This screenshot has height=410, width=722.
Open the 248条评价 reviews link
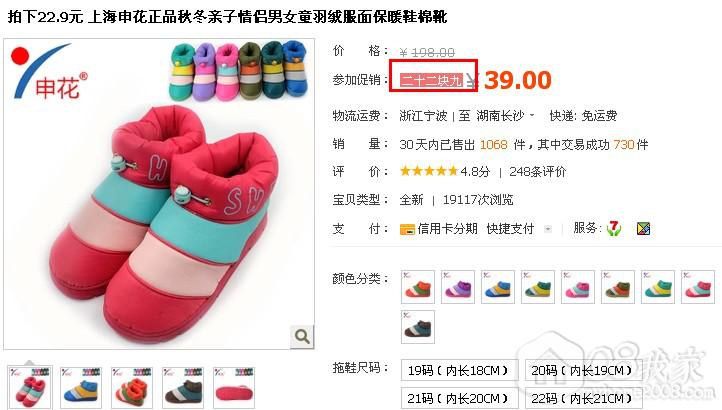tap(537, 172)
